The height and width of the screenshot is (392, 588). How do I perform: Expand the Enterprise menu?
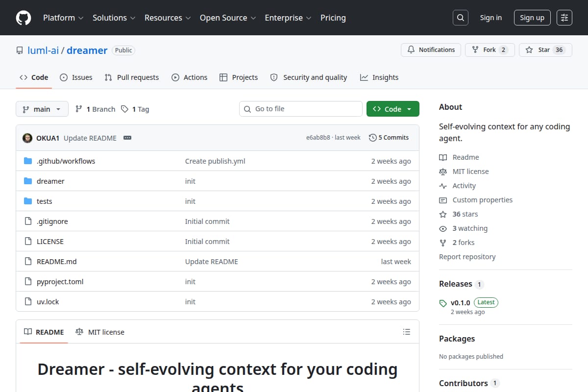(288, 18)
